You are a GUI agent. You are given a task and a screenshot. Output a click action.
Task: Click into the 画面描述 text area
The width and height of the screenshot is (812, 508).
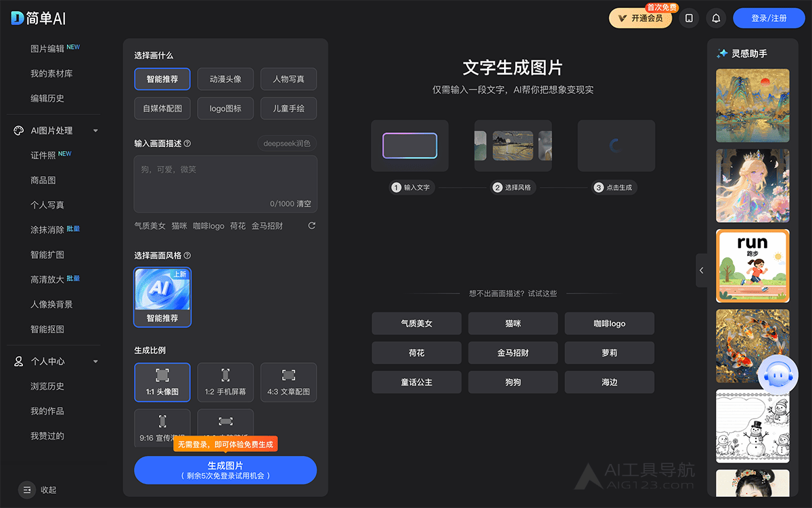click(225, 184)
